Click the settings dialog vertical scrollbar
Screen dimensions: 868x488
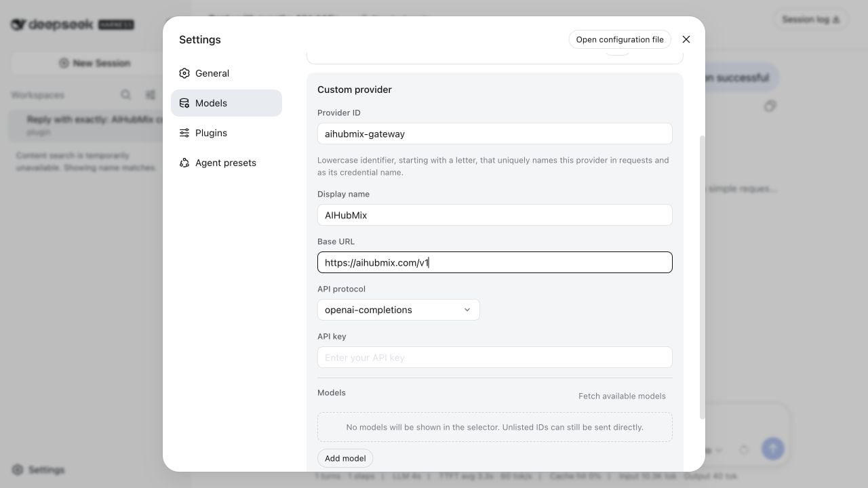(702, 277)
